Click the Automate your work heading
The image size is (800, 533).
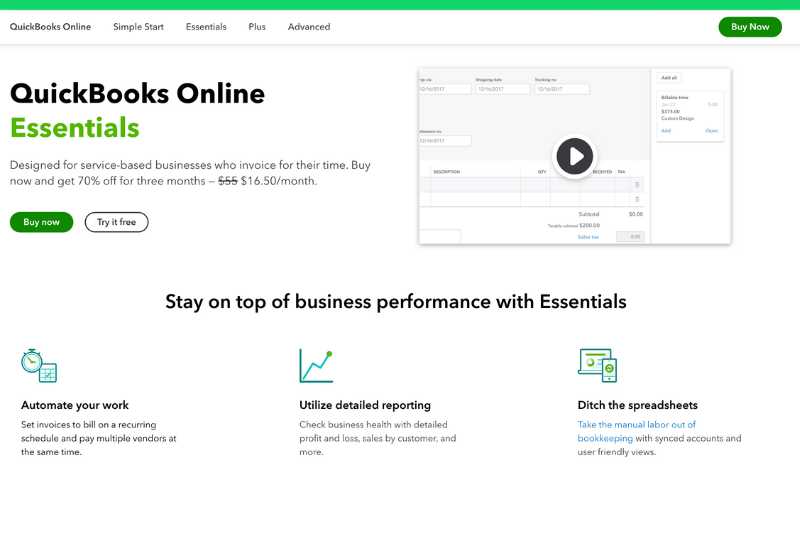[75, 405]
